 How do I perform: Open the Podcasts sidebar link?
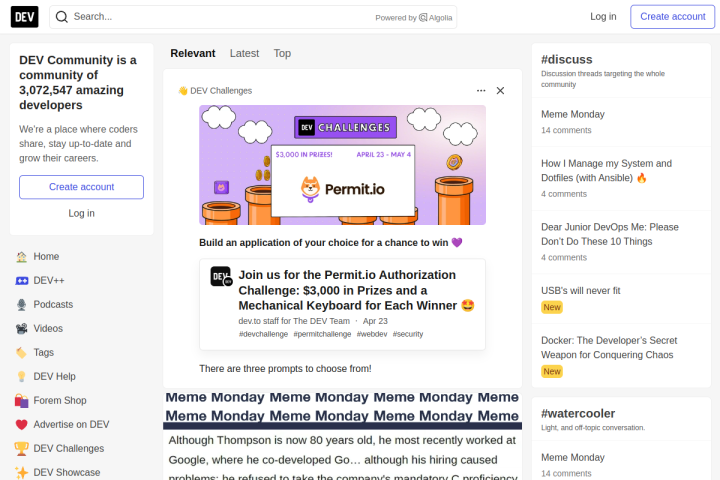[x=81, y=305]
